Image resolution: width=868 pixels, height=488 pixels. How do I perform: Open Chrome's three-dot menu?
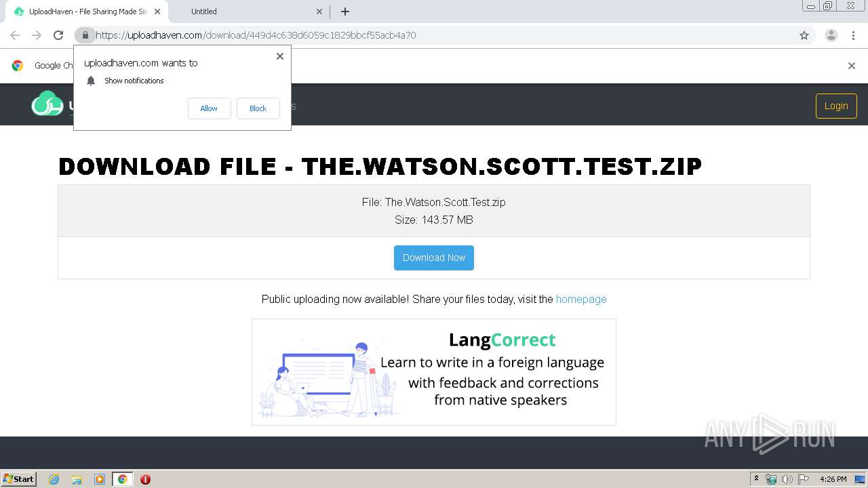pos(853,35)
